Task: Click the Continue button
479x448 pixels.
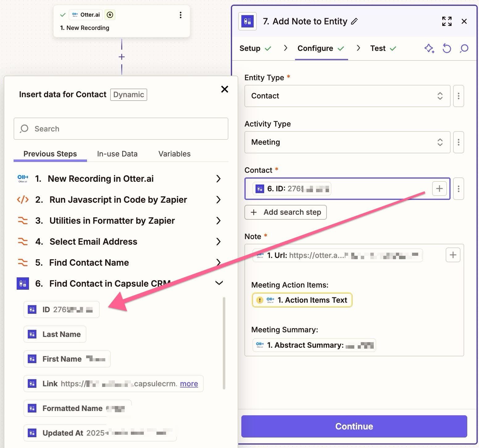Action: [354, 426]
